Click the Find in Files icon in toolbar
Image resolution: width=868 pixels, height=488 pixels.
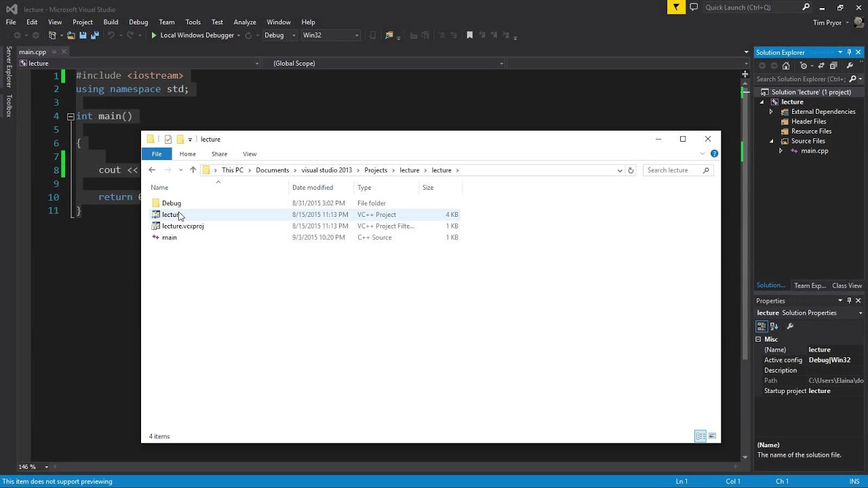389,35
